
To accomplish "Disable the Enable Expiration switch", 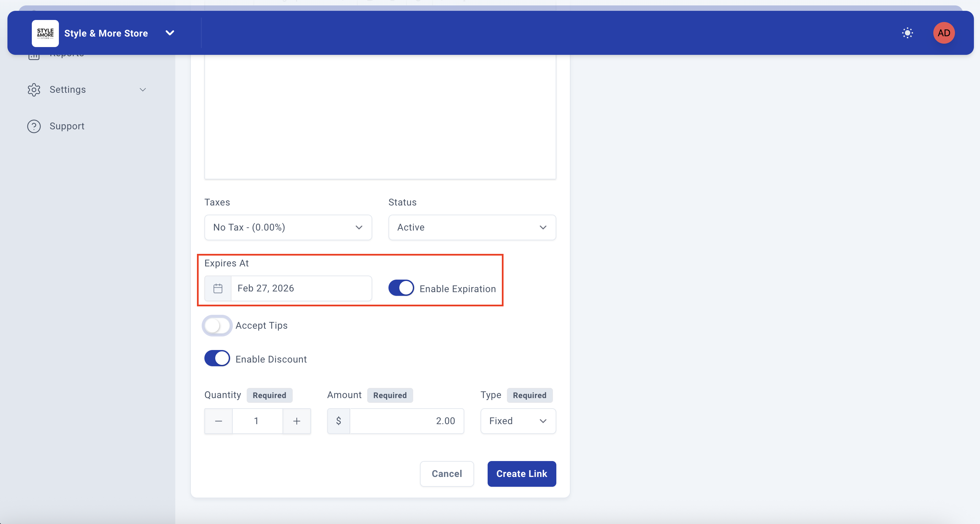I will click(x=401, y=288).
